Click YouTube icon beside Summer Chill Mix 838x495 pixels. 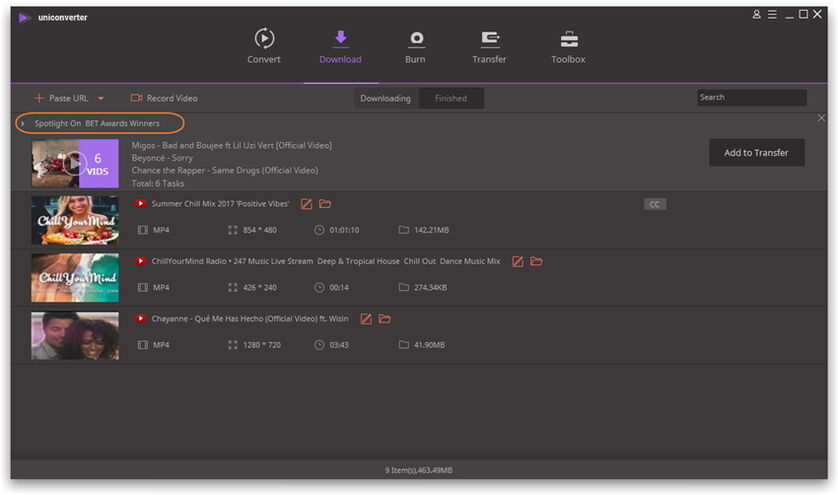coord(140,204)
